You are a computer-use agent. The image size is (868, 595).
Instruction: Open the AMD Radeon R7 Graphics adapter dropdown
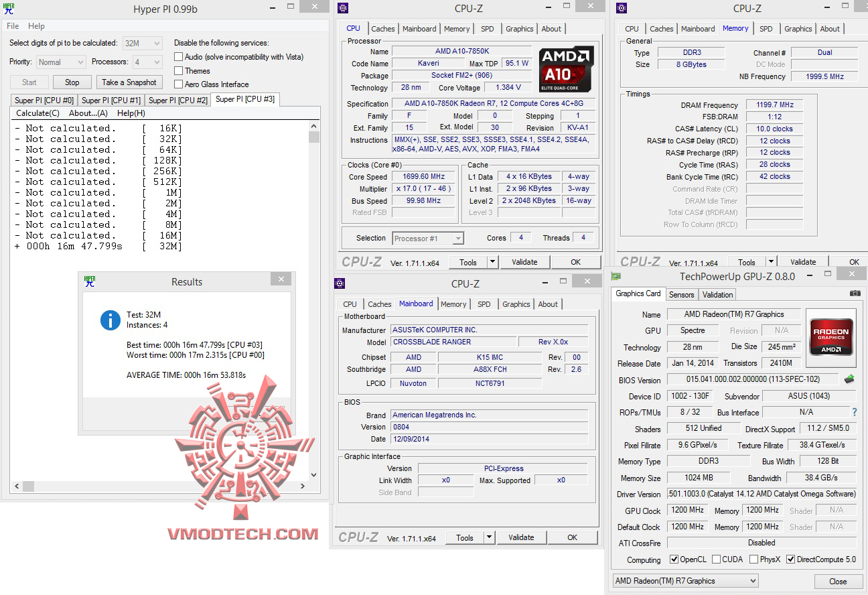coord(686,581)
